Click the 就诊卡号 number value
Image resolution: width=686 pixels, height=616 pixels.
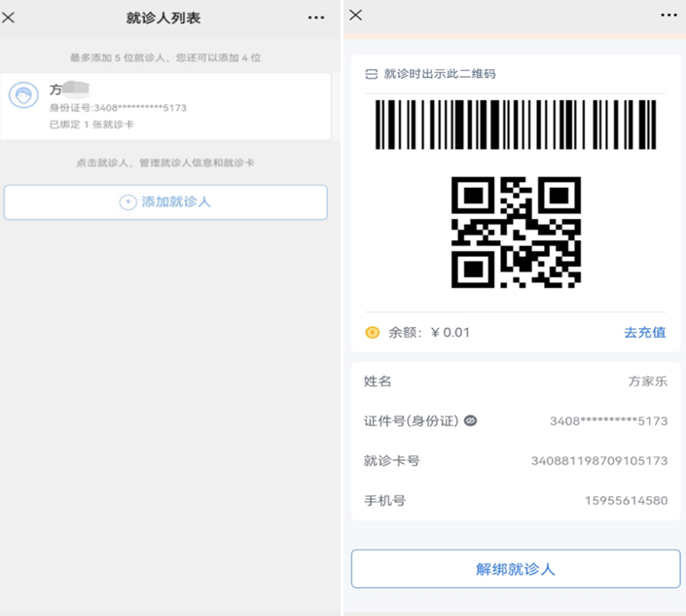[599, 460]
